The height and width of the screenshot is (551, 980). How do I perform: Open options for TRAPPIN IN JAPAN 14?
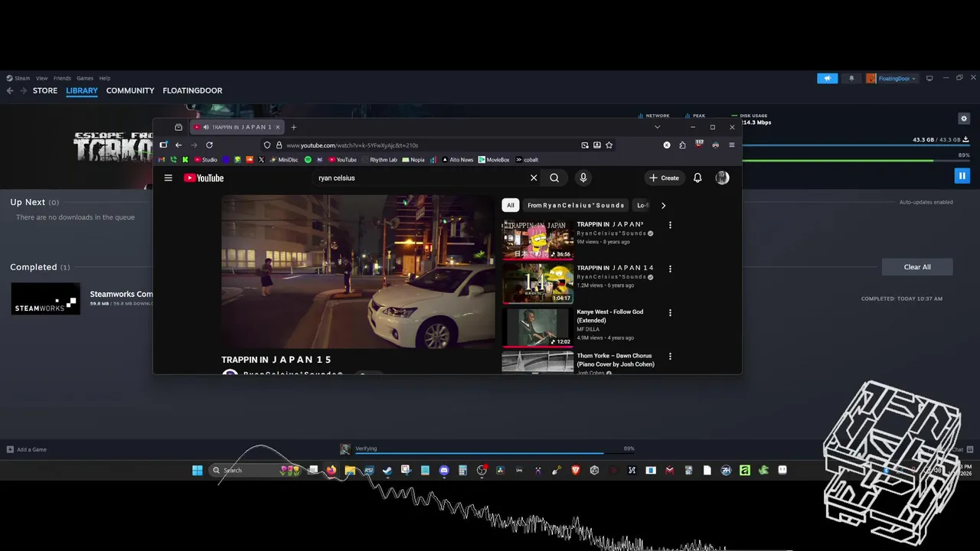(x=670, y=269)
